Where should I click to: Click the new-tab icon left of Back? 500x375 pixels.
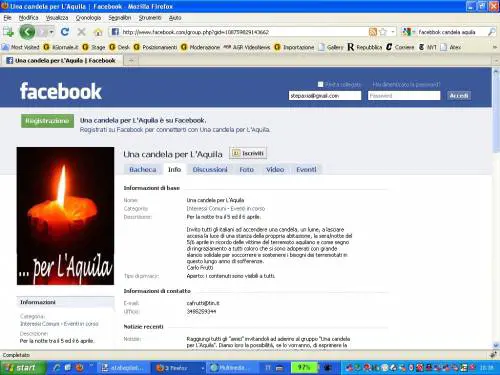8,32
